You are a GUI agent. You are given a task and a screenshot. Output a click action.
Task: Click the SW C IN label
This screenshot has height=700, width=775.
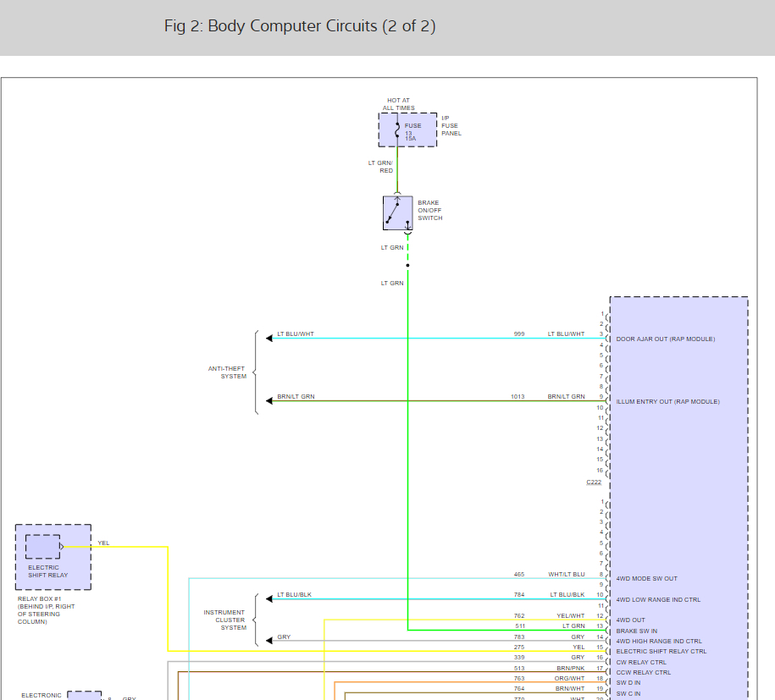click(x=628, y=693)
